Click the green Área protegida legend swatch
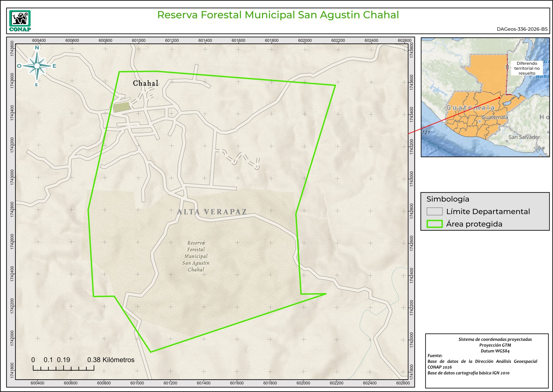 (x=434, y=224)
